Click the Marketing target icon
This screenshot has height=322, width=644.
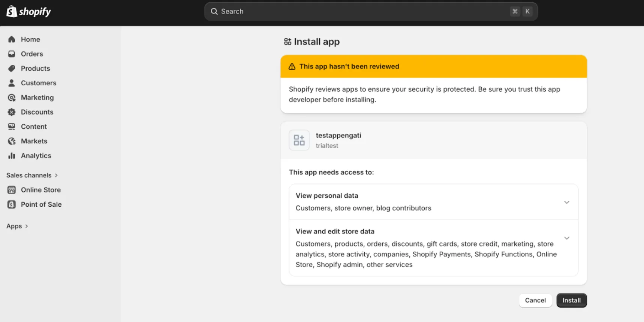[12, 97]
